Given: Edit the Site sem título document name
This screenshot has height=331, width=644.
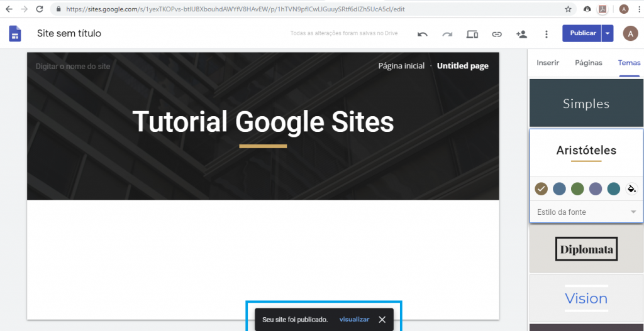Looking at the screenshot, I should [69, 34].
